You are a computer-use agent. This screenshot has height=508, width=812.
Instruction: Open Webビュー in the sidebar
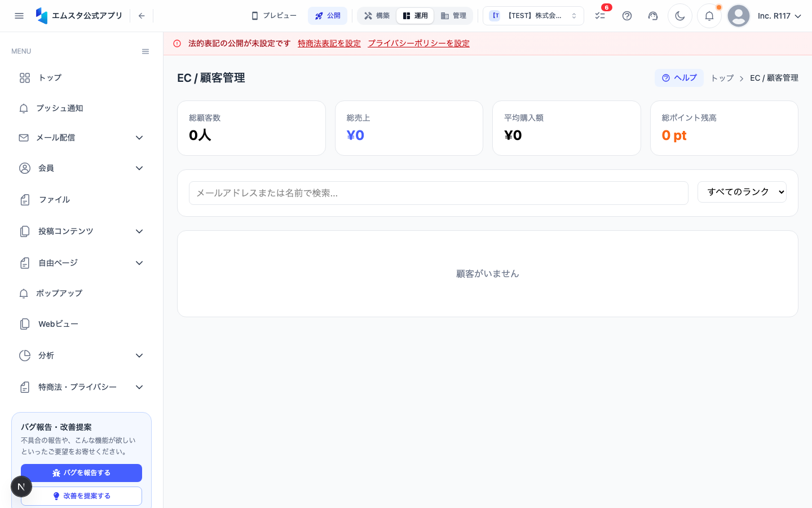tap(81, 324)
